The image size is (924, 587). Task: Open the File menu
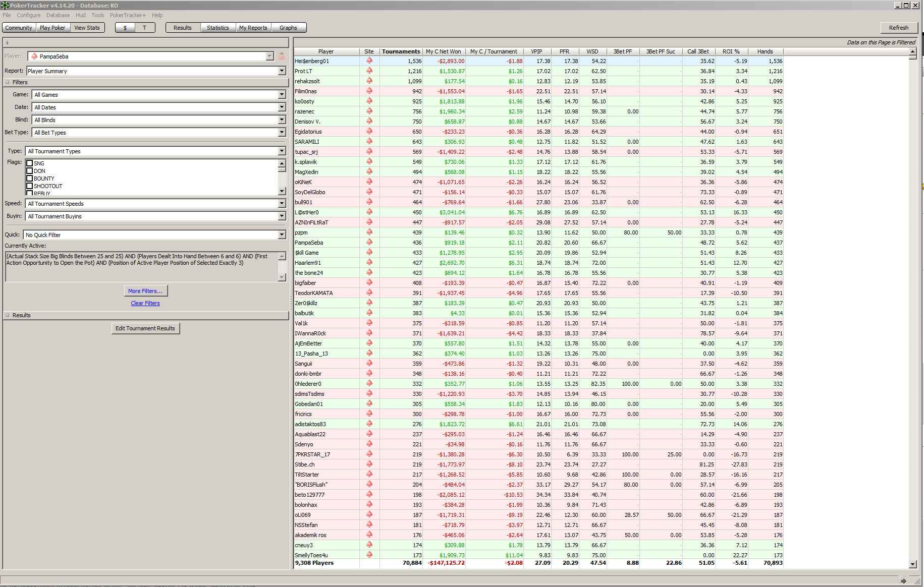(7, 15)
